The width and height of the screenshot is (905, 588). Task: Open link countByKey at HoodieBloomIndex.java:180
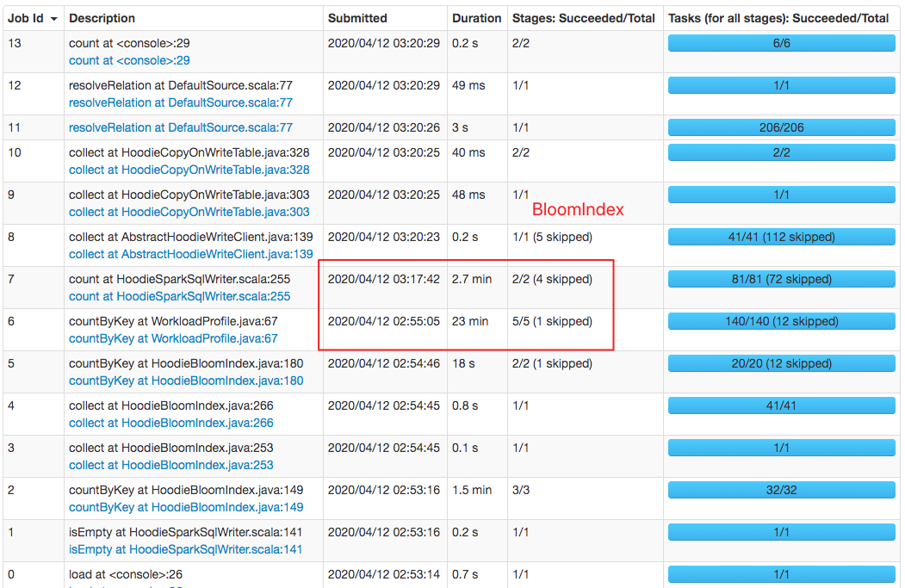[x=186, y=381]
